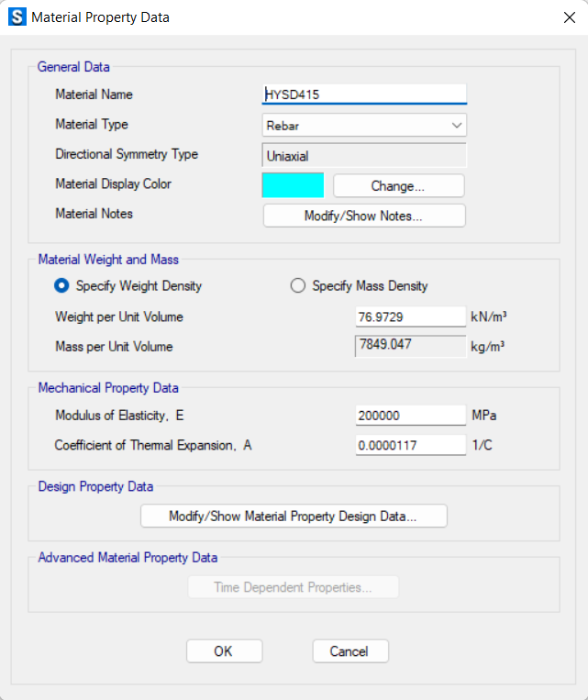Close the Material Property Data dialog
The image size is (588, 700).
tap(570, 17)
